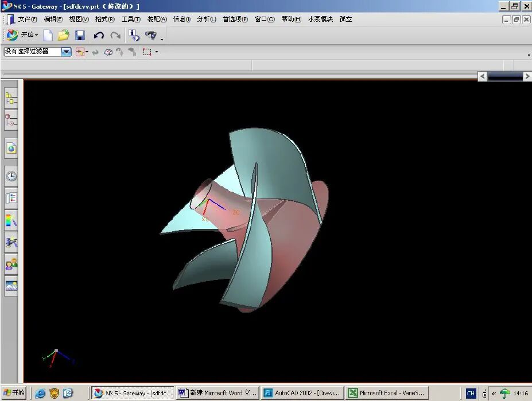Click the green umbrella tray icon
The image size is (532, 401).
[505, 394]
